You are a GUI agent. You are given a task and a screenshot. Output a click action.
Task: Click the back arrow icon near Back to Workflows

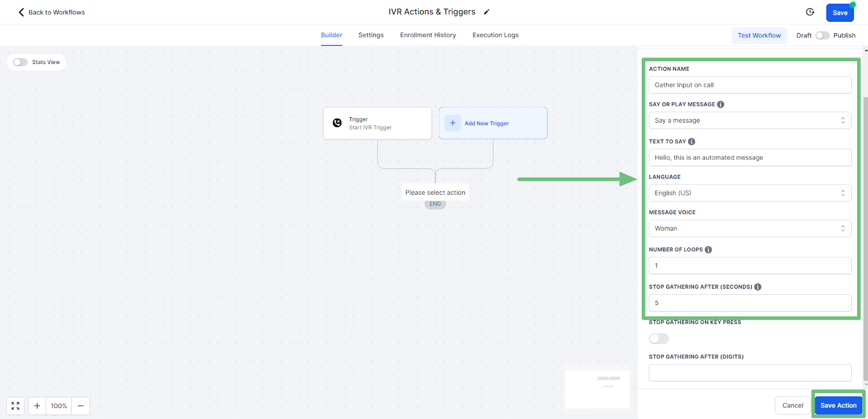coord(21,12)
